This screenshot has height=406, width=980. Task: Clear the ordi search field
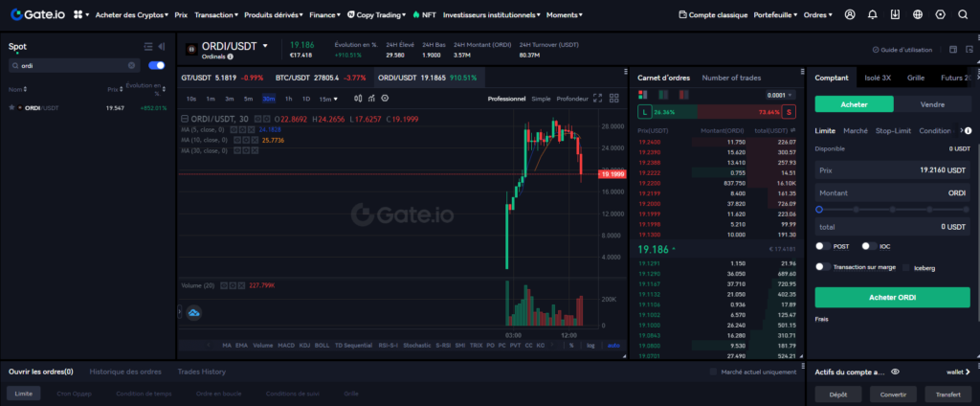[x=131, y=65]
